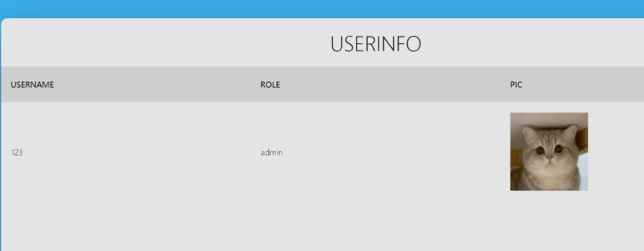Click blank area left of USERINFO title

coord(164,43)
